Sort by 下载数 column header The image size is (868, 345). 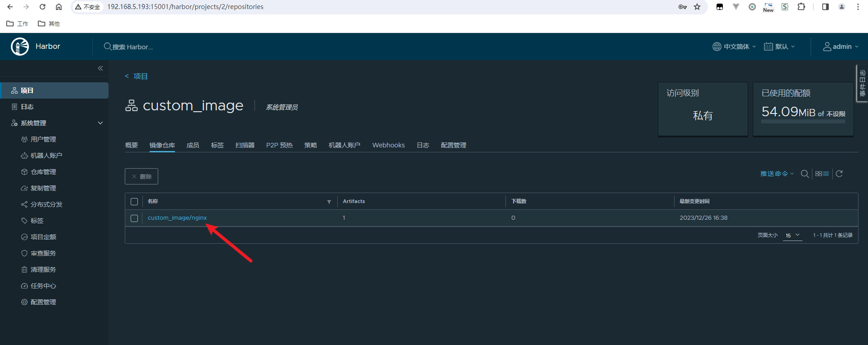pyautogui.click(x=519, y=202)
